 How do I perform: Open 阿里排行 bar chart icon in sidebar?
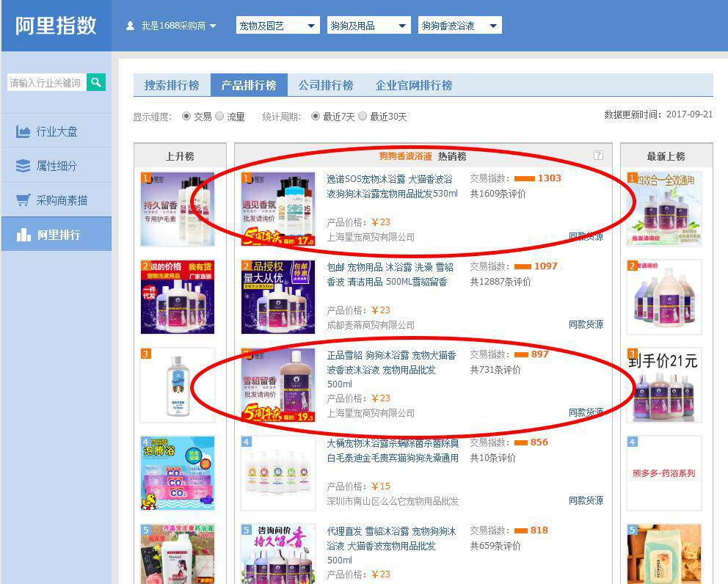coord(23,235)
